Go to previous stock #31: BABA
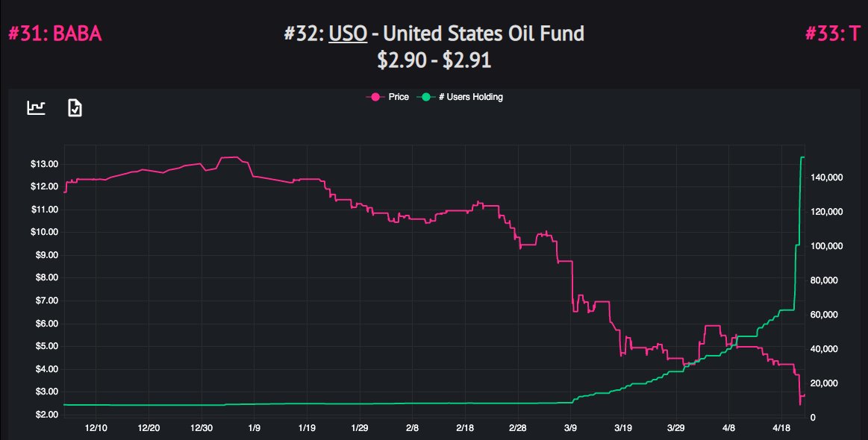Viewport: 868px width, 440px height. (54, 34)
